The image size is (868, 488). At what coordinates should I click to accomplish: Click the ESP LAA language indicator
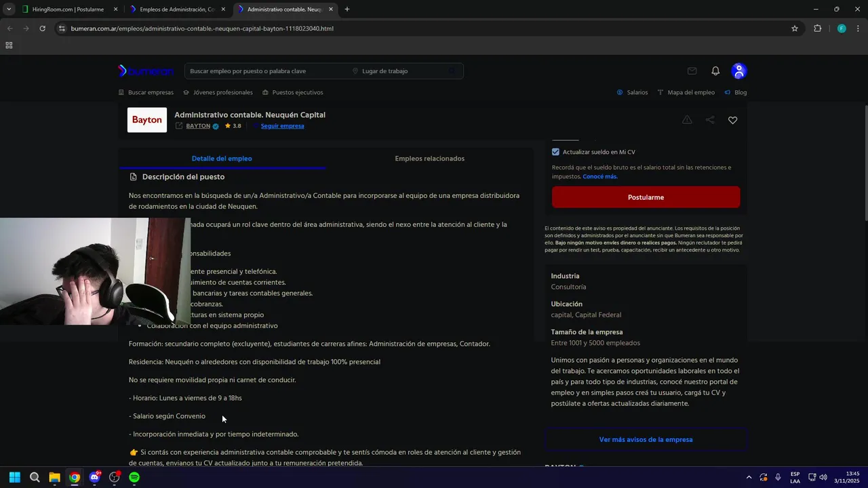795,477
